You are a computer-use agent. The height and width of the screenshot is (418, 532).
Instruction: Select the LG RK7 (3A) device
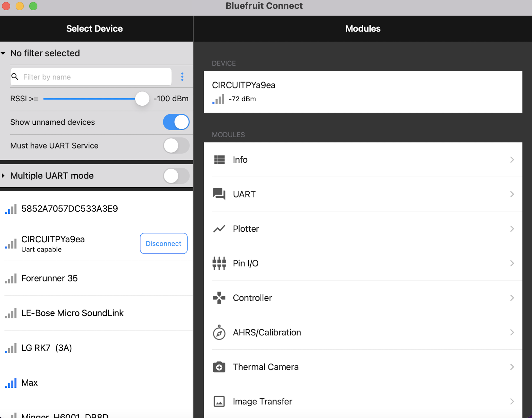click(x=96, y=348)
